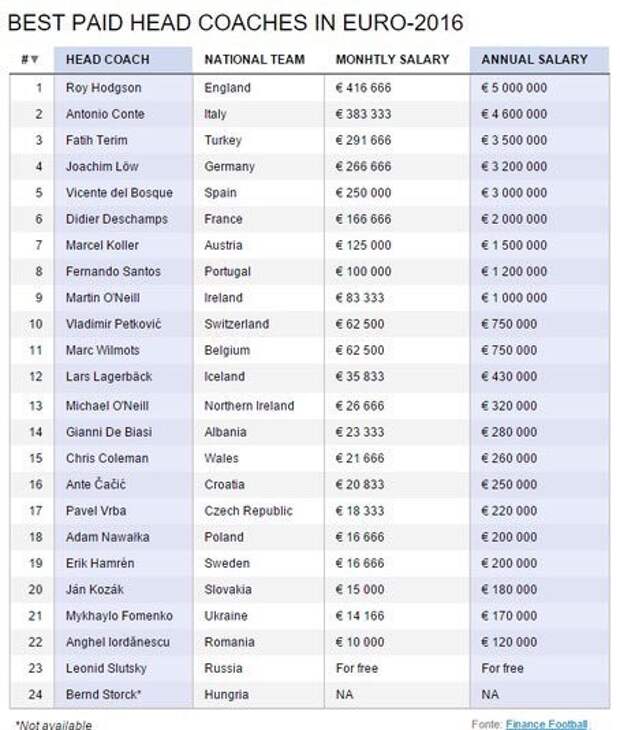The image size is (620, 730).
Task: Click the BEST PAID HEAD COACHES title
Action: point(236,23)
